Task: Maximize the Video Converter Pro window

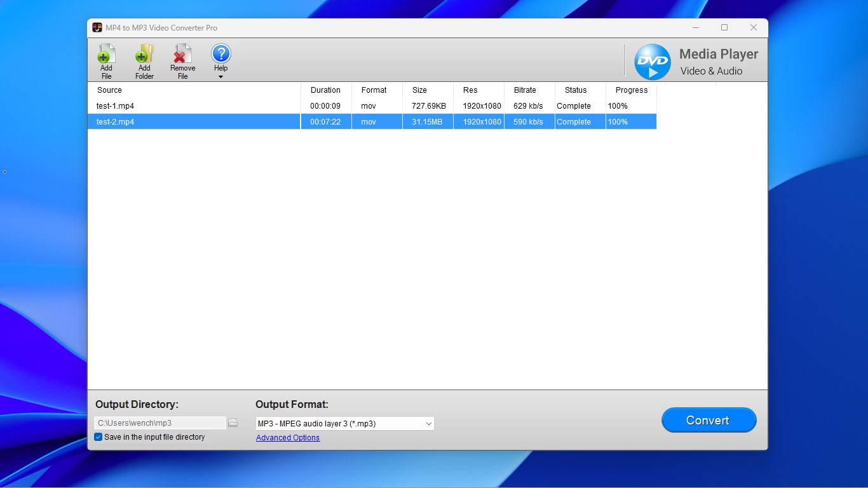Action: pyautogui.click(x=724, y=27)
